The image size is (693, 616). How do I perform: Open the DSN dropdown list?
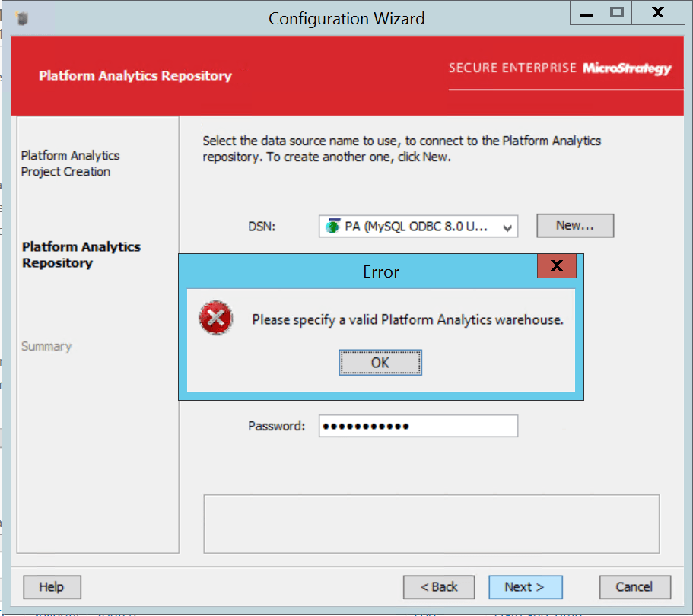(x=507, y=227)
